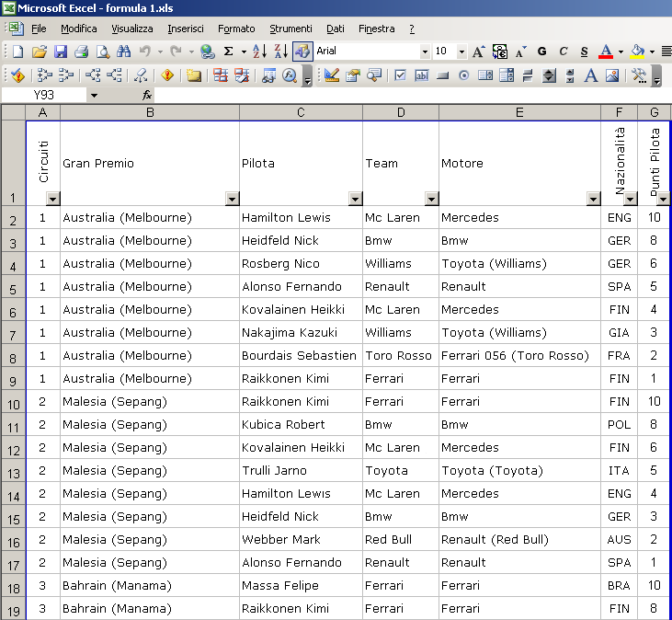Click the Trace Dependents icon
Screen dimensions: 672x620
[x=93, y=76]
